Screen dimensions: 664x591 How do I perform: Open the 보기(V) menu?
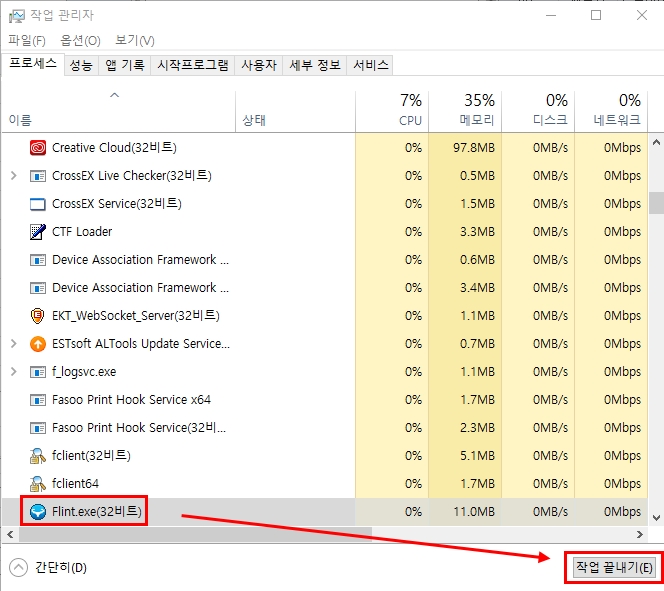point(135,41)
